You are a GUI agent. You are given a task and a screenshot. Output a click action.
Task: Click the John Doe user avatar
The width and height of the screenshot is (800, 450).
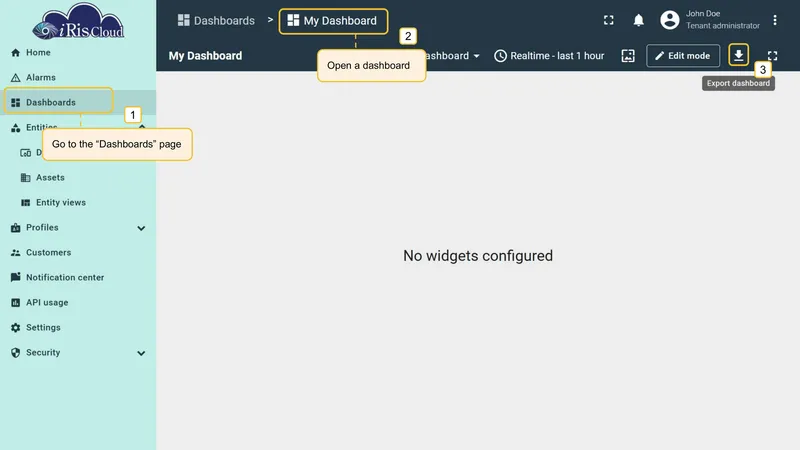[x=670, y=20]
